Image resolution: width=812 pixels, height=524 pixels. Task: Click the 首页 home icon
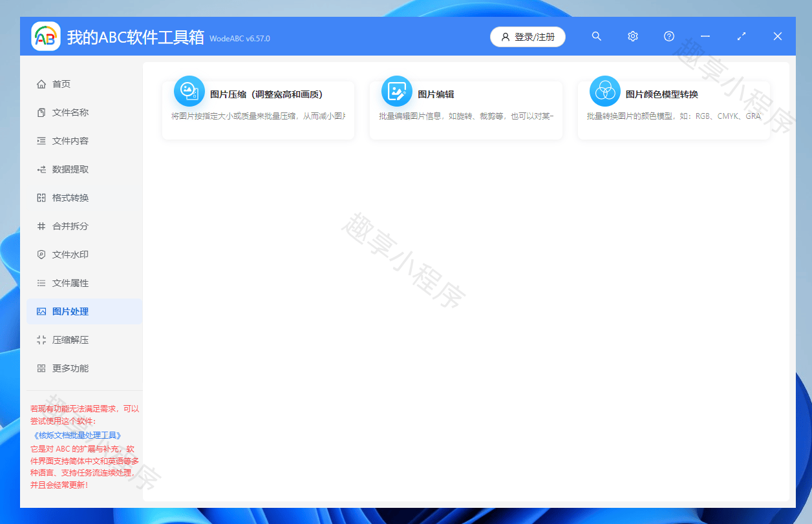pos(41,84)
